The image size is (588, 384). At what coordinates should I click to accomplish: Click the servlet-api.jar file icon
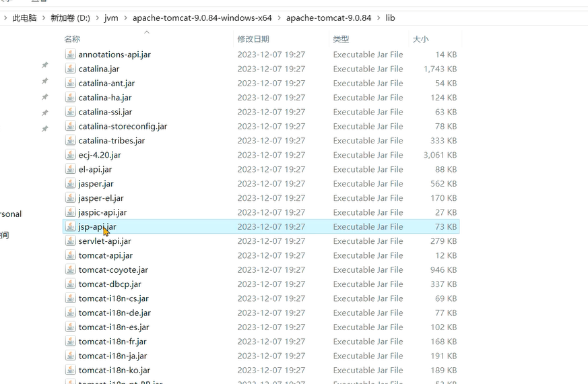pyautogui.click(x=71, y=241)
